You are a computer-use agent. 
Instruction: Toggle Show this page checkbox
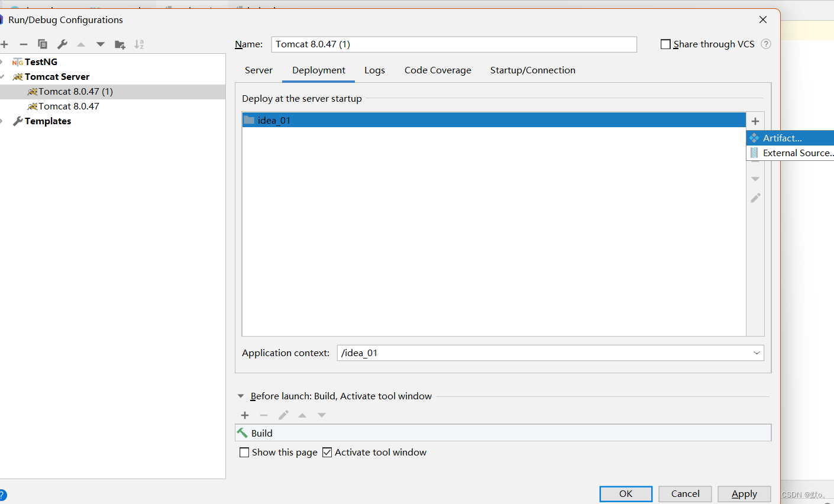[x=244, y=453]
